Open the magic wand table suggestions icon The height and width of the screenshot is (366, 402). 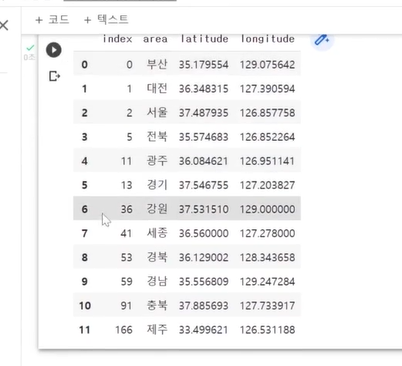[x=322, y=40]
